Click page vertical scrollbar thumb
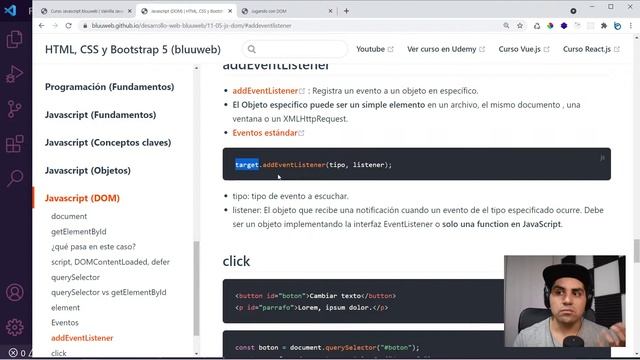Image resolution: width=640 pixels, height=360 pixels. coord(636,251)
